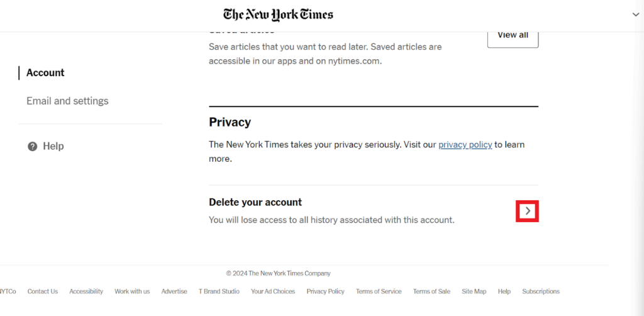Select the Account sidebar item
The width and height of the screenshot is (644, 316).
click(x=45, y=73)
